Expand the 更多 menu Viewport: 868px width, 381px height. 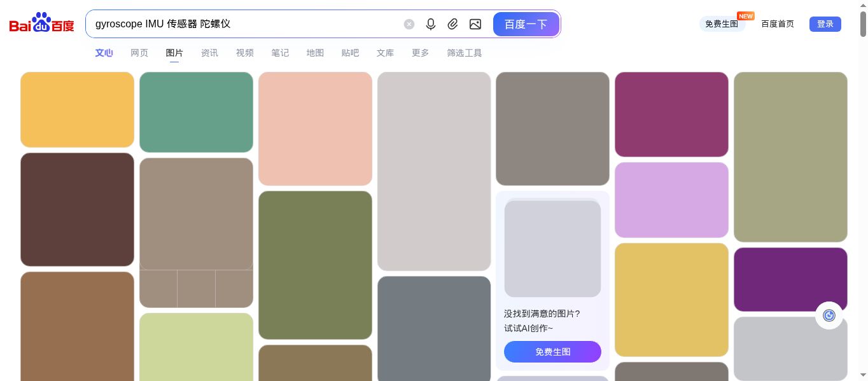point(421,53)
